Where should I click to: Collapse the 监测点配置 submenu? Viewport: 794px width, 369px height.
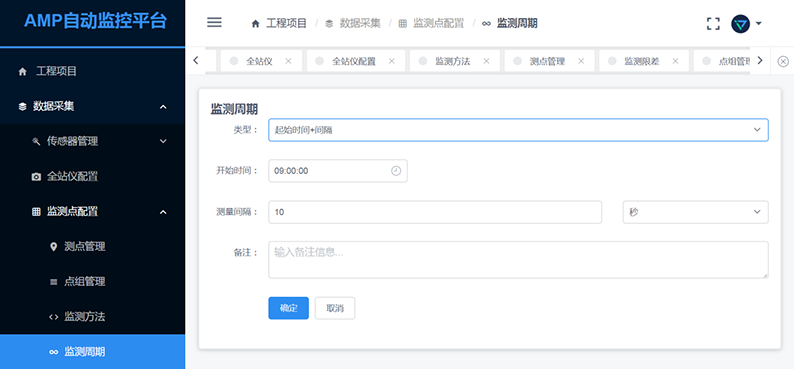point(92,212)
